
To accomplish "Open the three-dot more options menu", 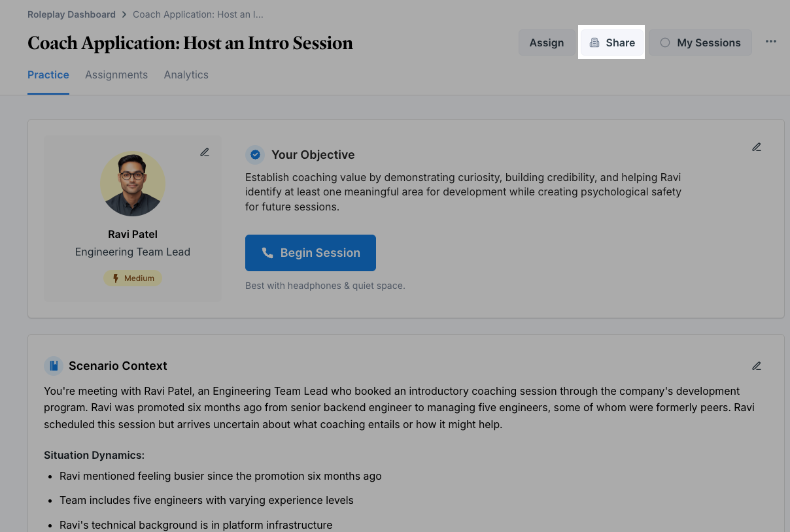I will (x=771, y=42).
